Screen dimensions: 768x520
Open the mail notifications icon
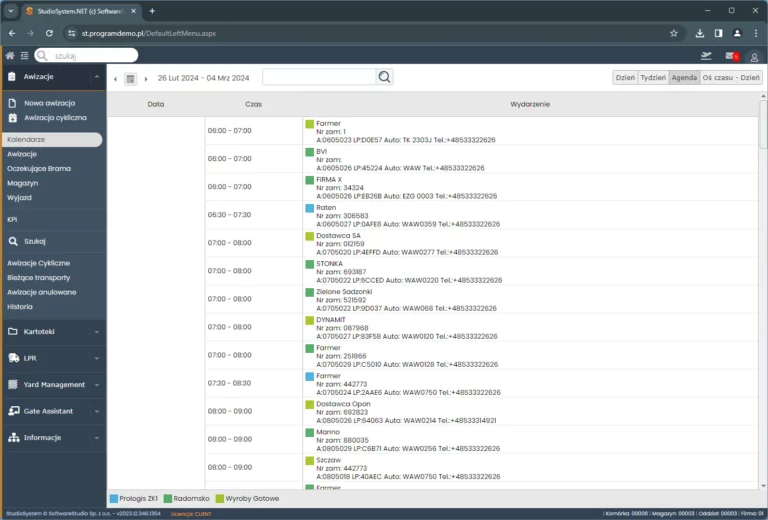click(731, 56)
